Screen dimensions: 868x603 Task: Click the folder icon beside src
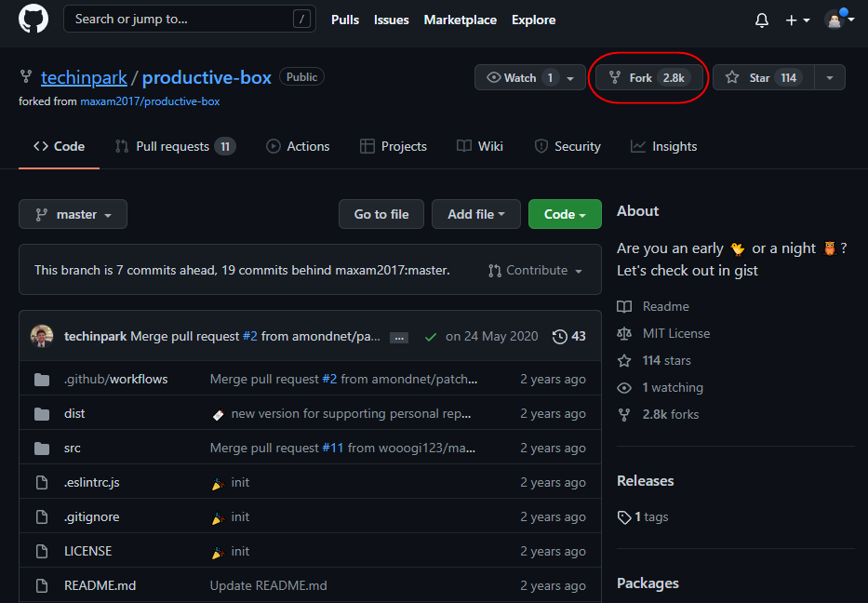coord(42,449)
